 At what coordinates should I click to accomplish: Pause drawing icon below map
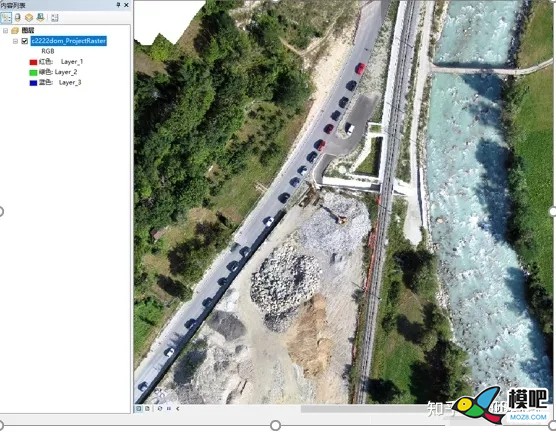coord(169,409)
